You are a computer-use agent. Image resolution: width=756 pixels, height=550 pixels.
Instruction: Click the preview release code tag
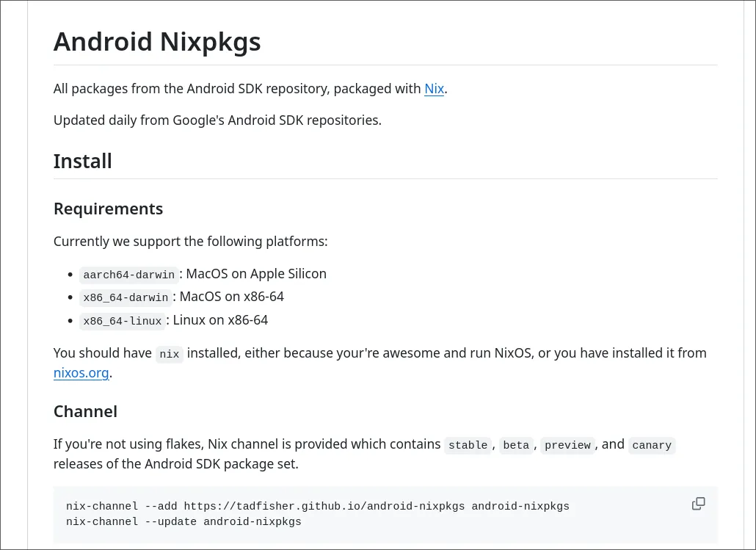[x=567, y=445]
